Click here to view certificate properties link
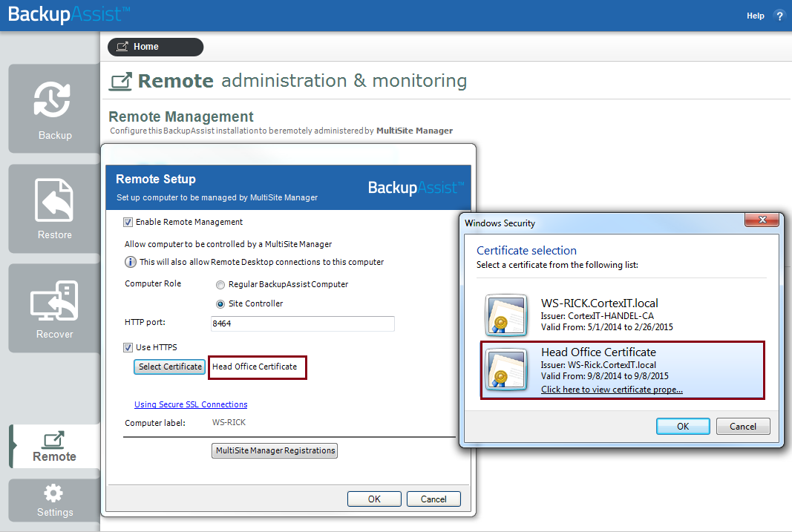792x532 pixels. [x=612, y=390]
